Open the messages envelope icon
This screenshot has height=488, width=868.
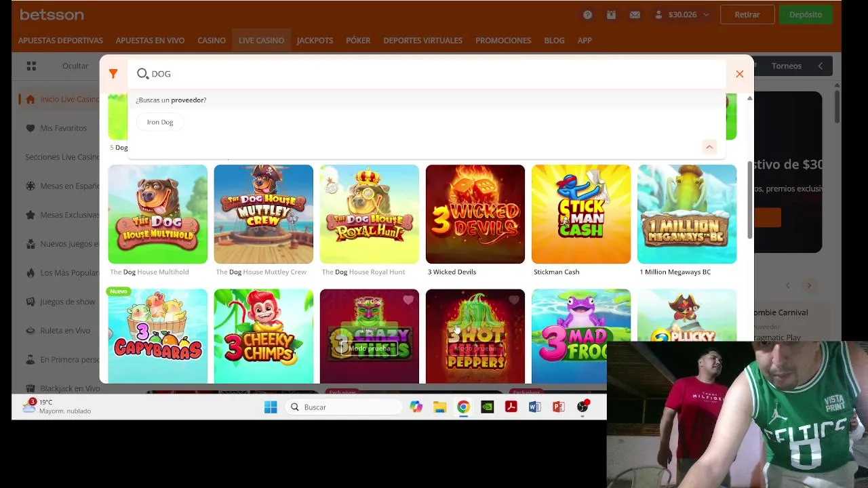coord(635,15)
